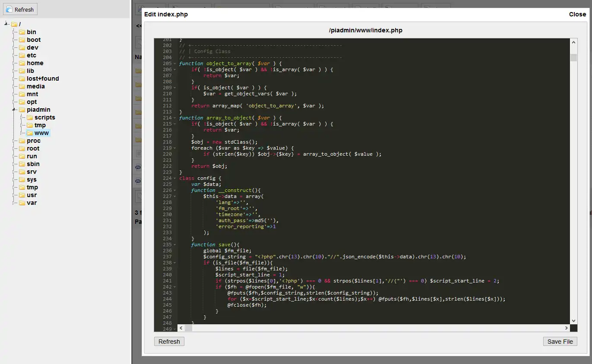Close the Edit index.php dialog
Viewport: 592px width, 364px height.
[x=577, y=14]
